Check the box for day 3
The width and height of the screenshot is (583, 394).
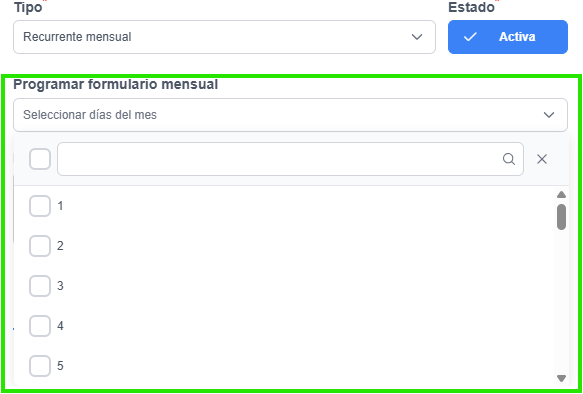point(40,286)
